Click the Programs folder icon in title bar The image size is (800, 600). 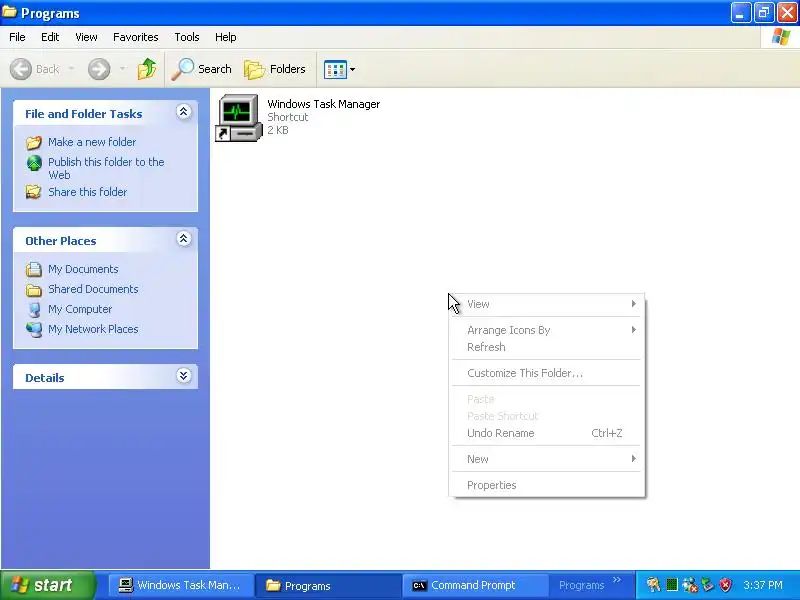click(9, 12)
